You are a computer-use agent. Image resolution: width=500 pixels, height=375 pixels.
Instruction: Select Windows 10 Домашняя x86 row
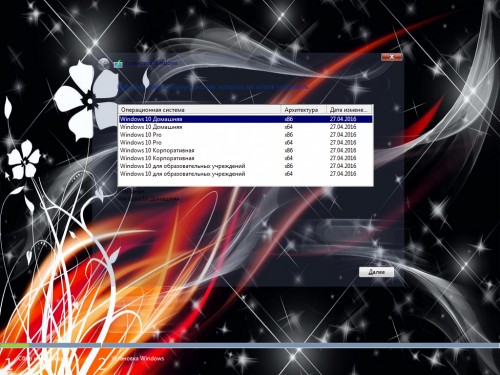pos(245,119)
